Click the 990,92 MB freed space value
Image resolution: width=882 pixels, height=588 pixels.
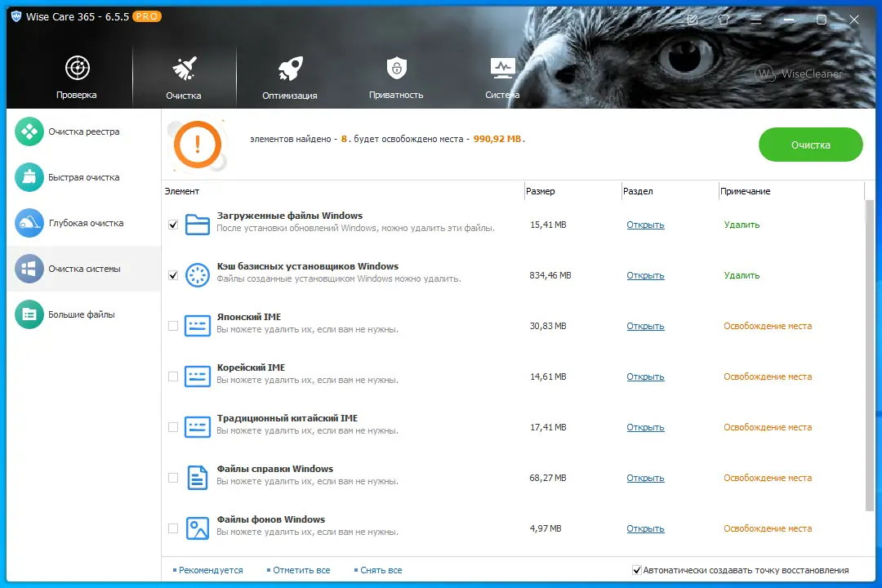click(497, 139)
